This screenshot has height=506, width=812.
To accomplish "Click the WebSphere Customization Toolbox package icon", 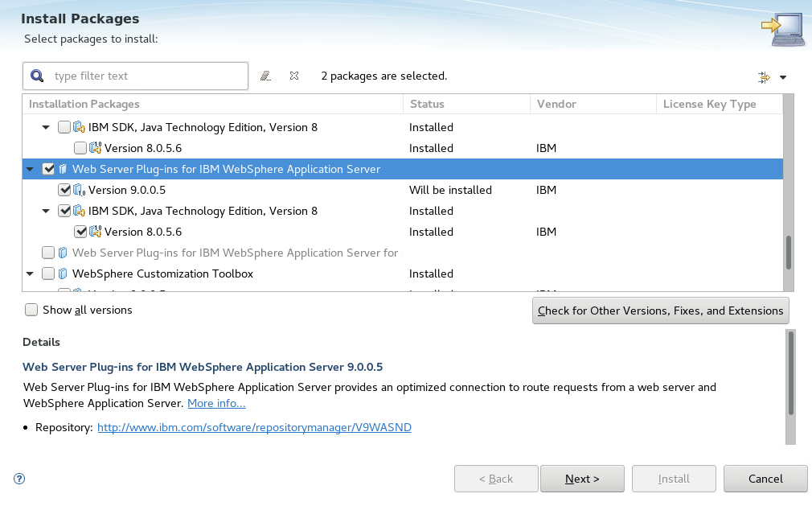I will pos(63,274).
